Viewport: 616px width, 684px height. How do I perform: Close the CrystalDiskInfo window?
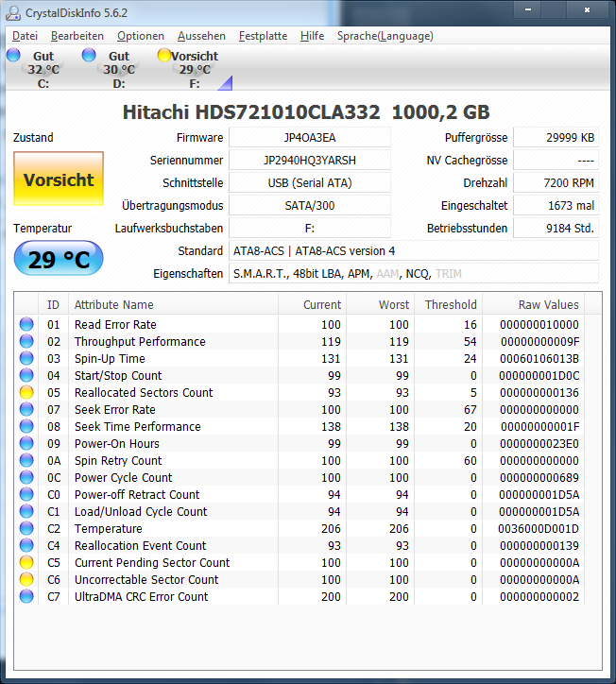click(588, 9)
